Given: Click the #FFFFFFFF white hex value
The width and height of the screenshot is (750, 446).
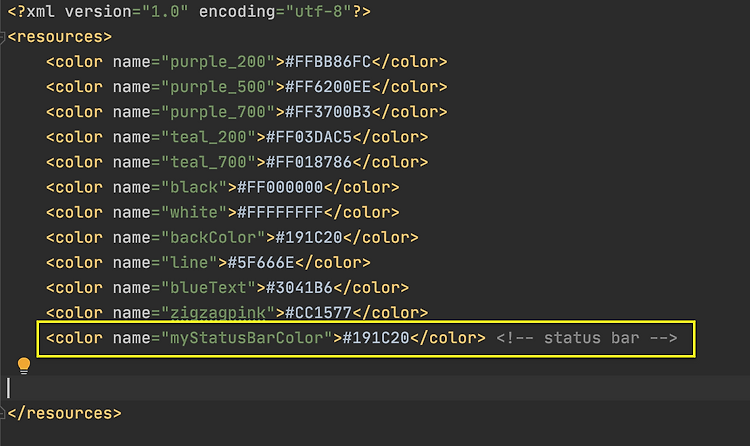Looking at the screenshot, I should point(280,212).
